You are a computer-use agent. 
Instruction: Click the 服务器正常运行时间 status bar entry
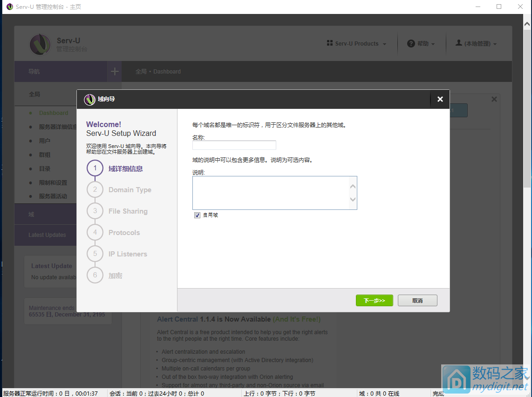tap(50, 393)
